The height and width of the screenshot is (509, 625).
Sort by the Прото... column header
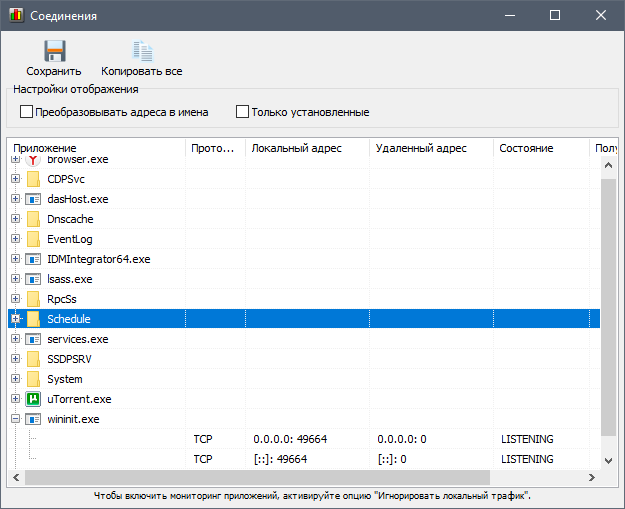216,148
